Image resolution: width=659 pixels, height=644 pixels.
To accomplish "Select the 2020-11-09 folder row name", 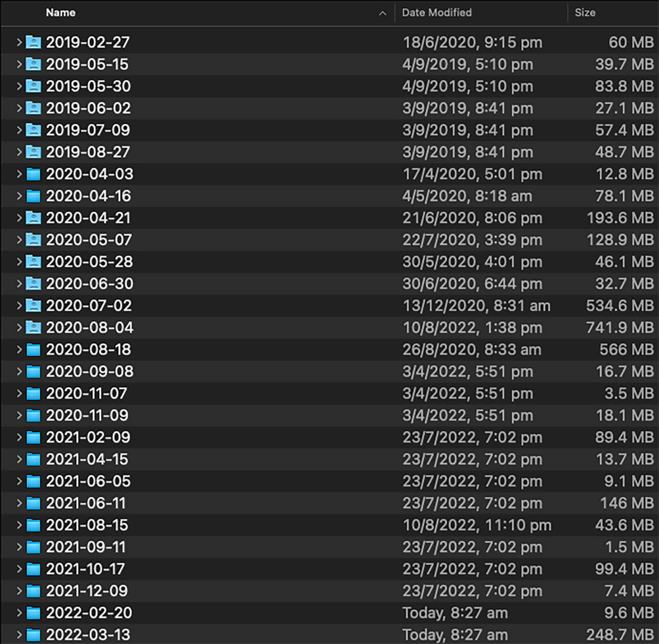I will click(87, 415).
